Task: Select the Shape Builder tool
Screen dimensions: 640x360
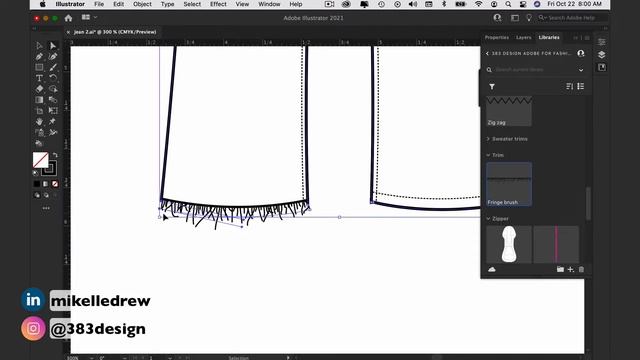Action: tap(53, 89)
